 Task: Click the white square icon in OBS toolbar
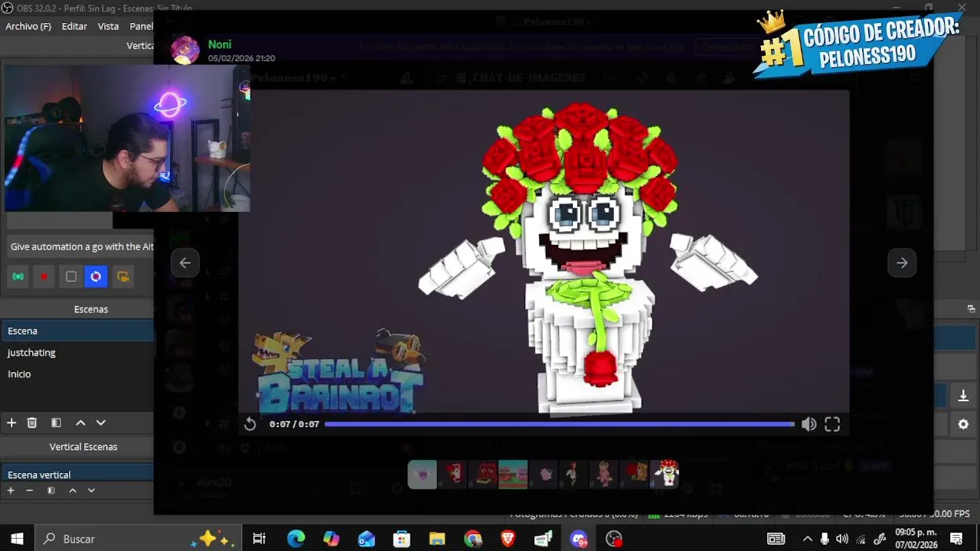click(x=70, y=276)
